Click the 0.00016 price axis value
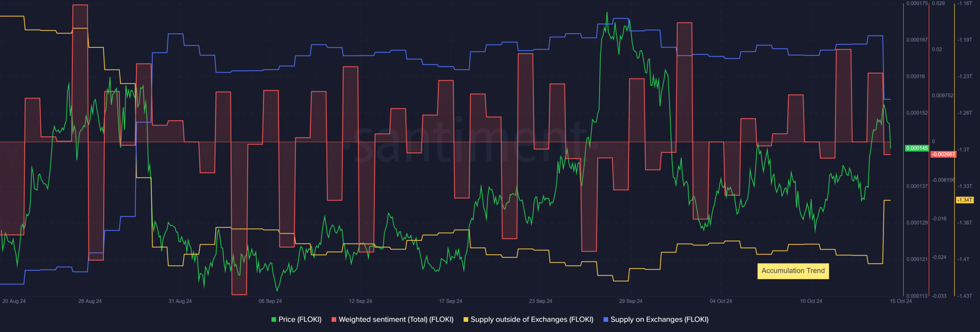The width and height of the screenshot is (980, 332). [x=915, y=77]
